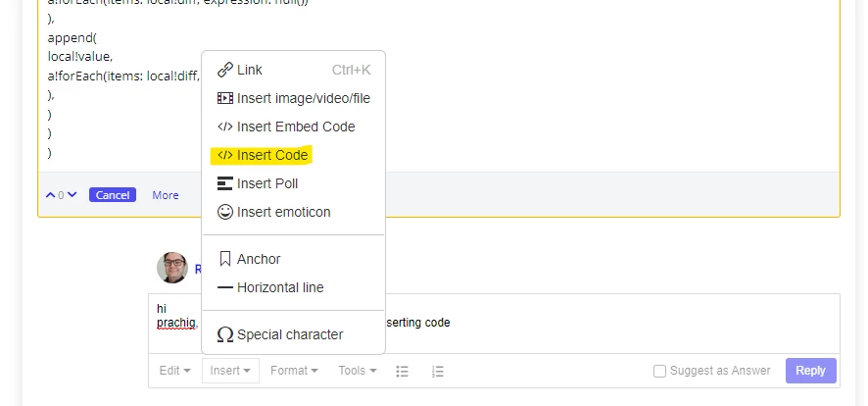Click the bulleted list toolbar icon
Screen dimensions: 868x406
[403, 371]
